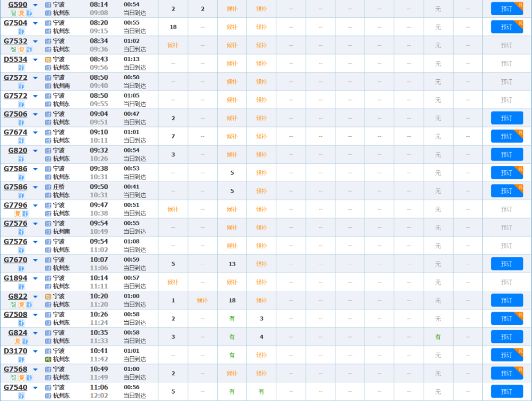Screen dimensions: 532x401
Task: Open train number link G590
Action: [x=18, y=5]
